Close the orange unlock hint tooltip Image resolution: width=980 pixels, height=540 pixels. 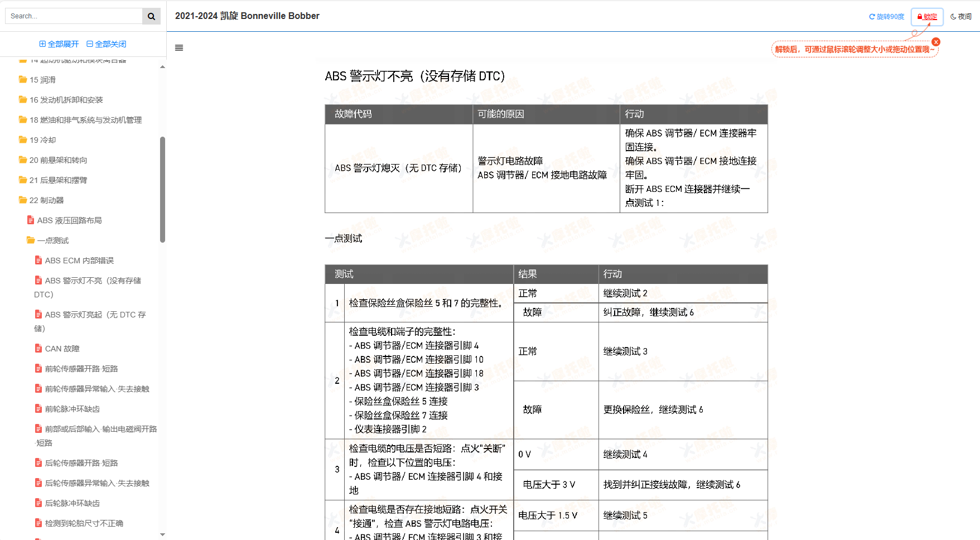936,42
